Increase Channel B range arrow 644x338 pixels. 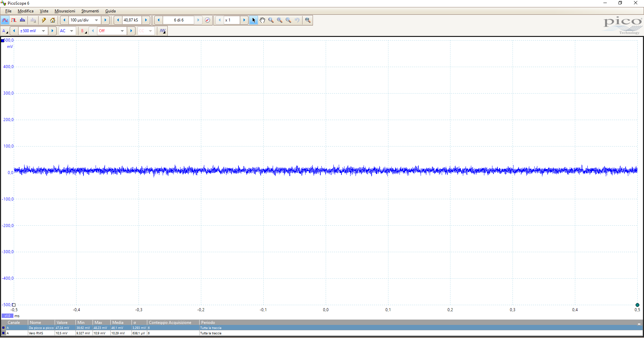tap(131, 31)
